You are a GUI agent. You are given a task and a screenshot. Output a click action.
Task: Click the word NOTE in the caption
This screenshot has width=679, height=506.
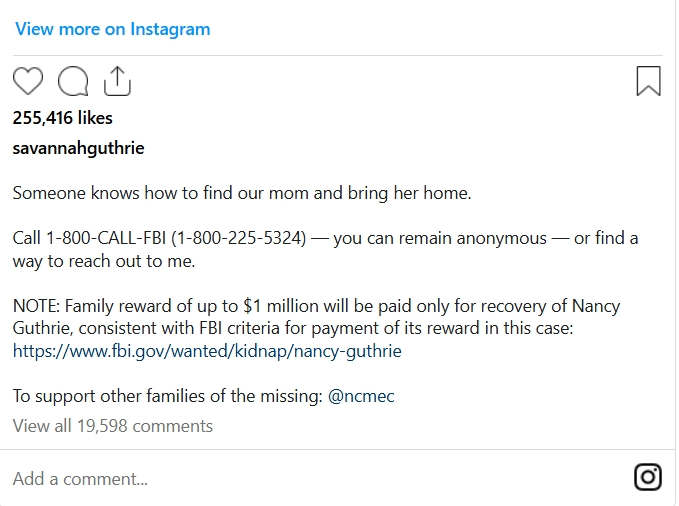coord(34,306)
